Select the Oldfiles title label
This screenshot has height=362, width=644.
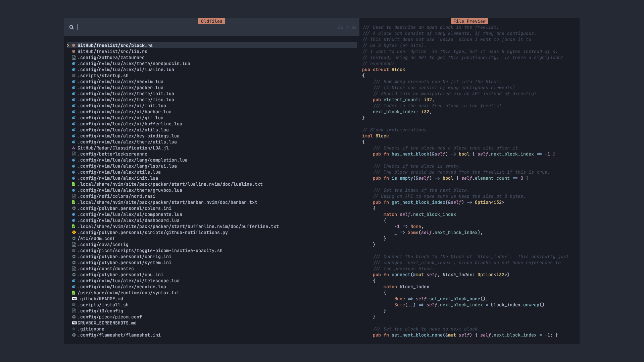coord(212,21)
